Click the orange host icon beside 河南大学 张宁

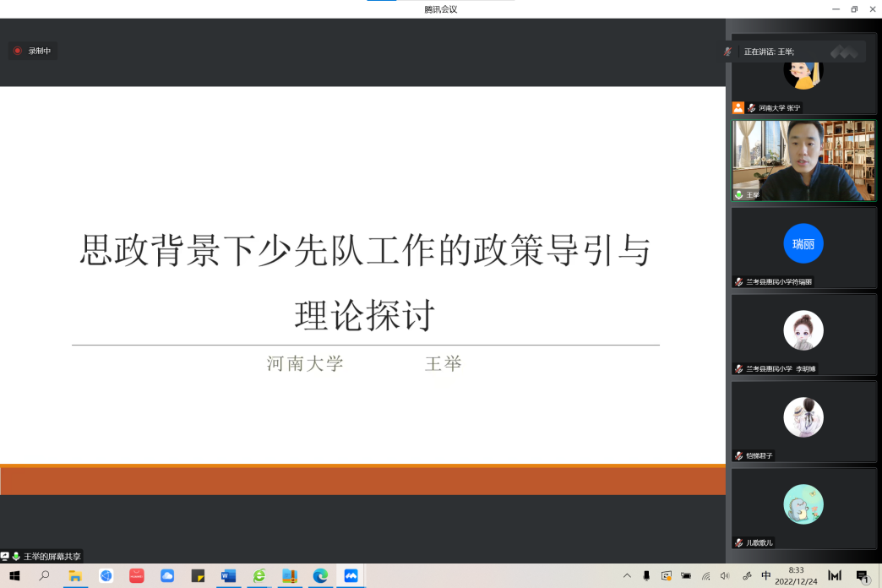[x=738, y=107]
